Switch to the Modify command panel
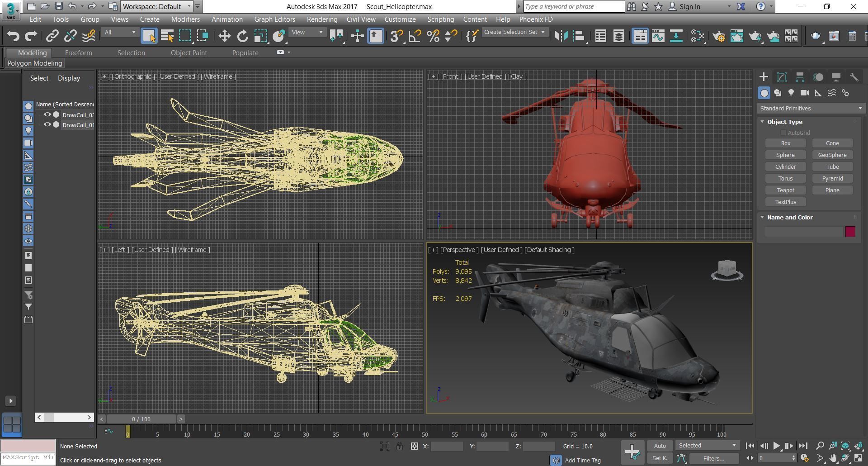 coord(782,77)
